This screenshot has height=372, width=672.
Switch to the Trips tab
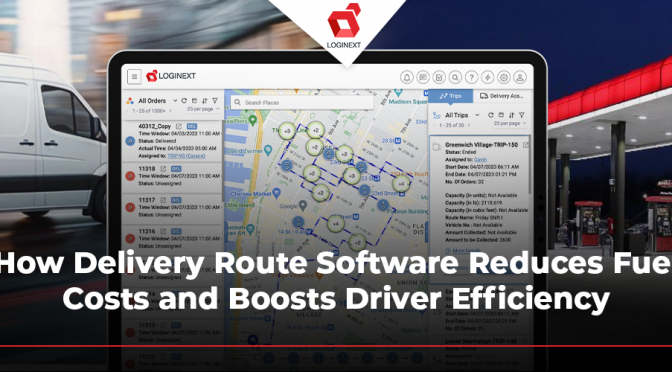point(450,96)
